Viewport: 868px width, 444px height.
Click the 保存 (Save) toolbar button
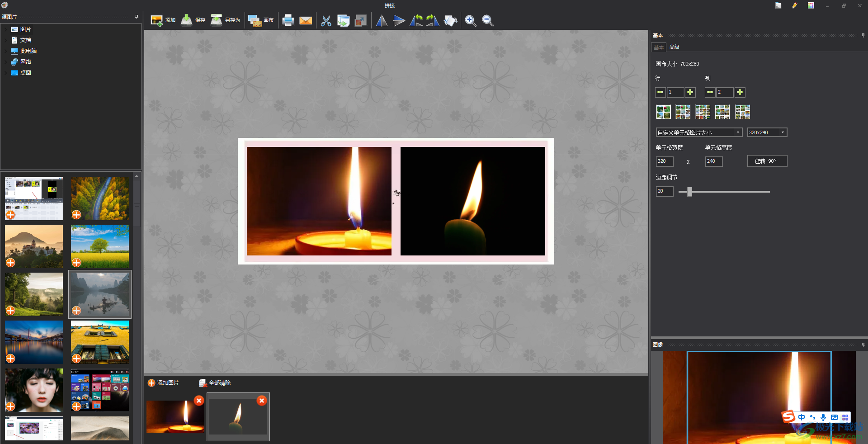193,20
